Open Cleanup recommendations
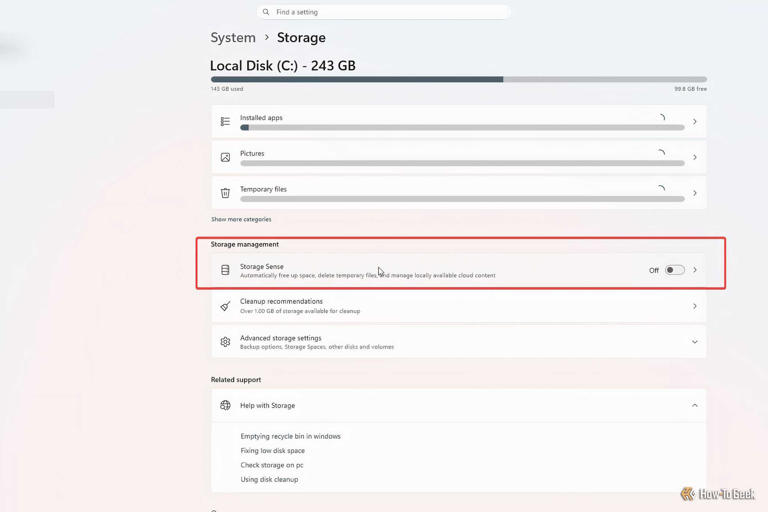This screenshot has width=768, height=512. click(458, 306)
